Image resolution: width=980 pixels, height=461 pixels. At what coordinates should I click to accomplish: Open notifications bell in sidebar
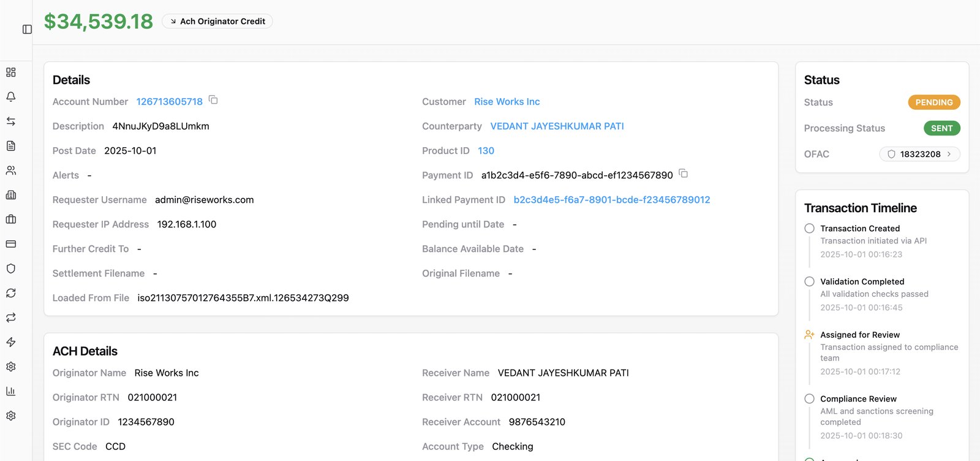[x=11, y=97]
